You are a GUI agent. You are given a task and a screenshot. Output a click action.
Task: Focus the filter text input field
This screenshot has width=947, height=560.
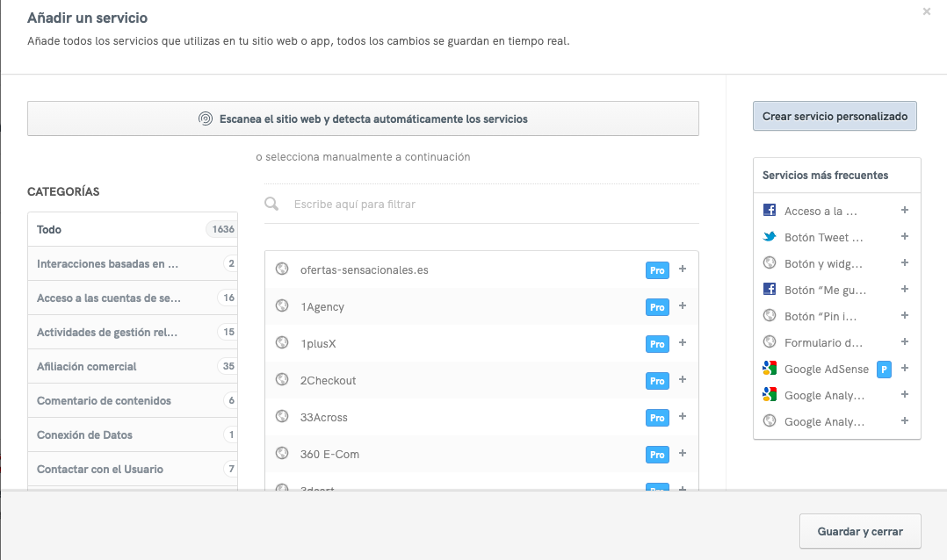[x=492, y=205]
